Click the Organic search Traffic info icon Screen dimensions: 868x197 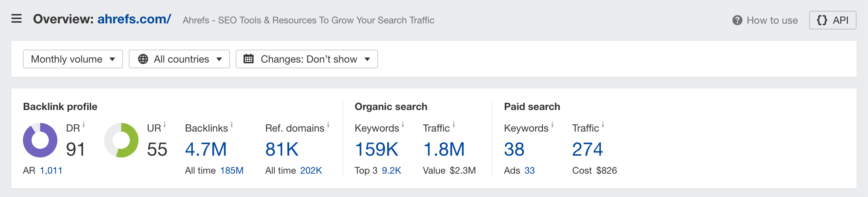[454, 125]
